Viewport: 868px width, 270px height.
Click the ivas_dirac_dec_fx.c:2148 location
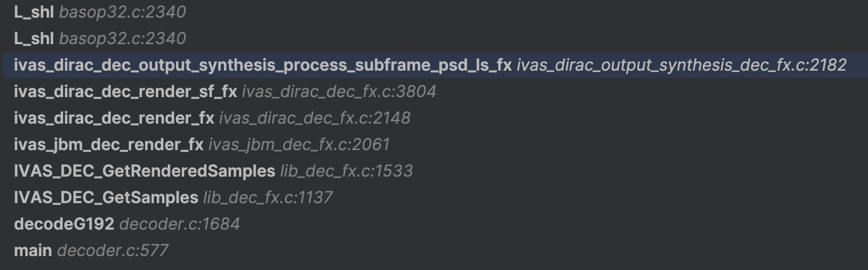(314, 118)
